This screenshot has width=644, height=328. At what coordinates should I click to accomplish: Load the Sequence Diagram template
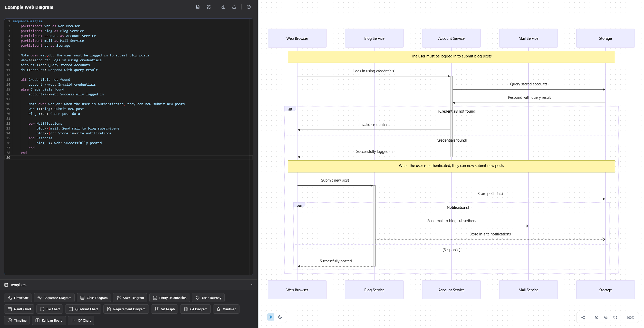click(54, 298)
